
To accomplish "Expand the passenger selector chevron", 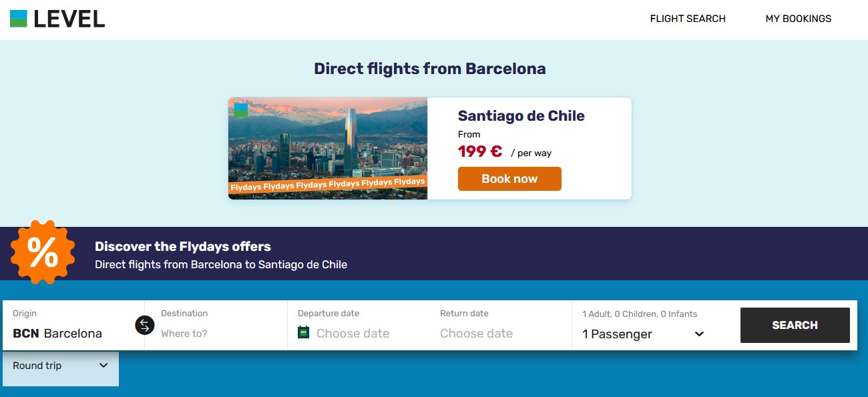I will point(699,334).
